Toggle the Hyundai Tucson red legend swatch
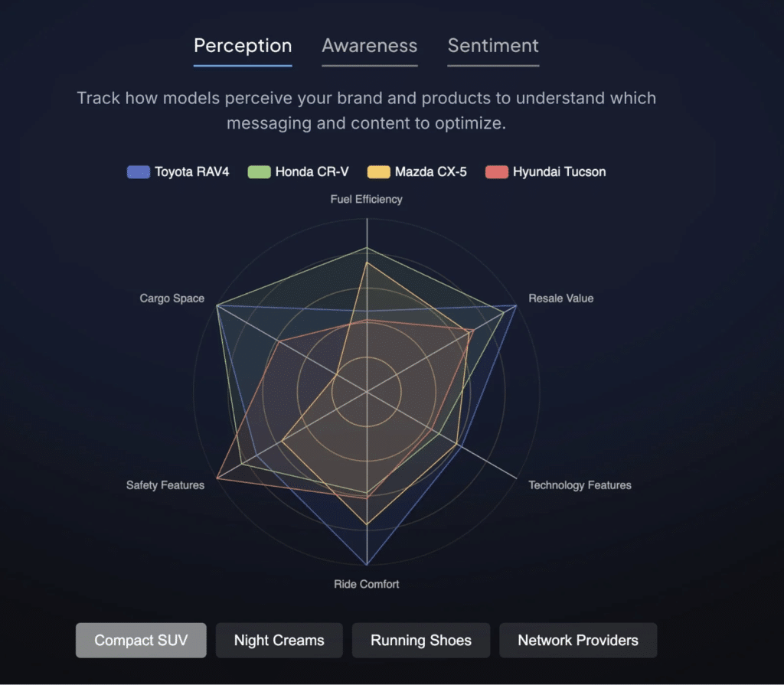 497,172
